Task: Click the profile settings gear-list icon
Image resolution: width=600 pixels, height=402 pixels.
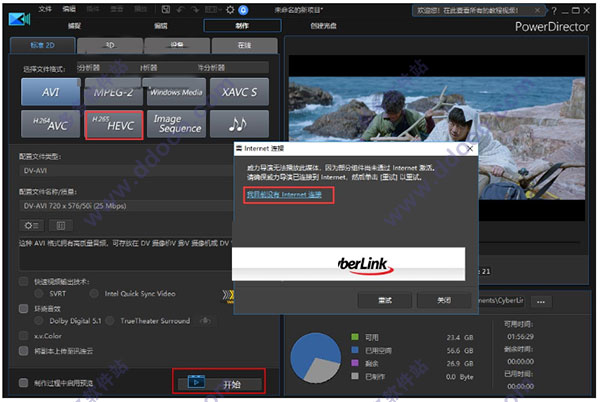Action: coord(31,226)
